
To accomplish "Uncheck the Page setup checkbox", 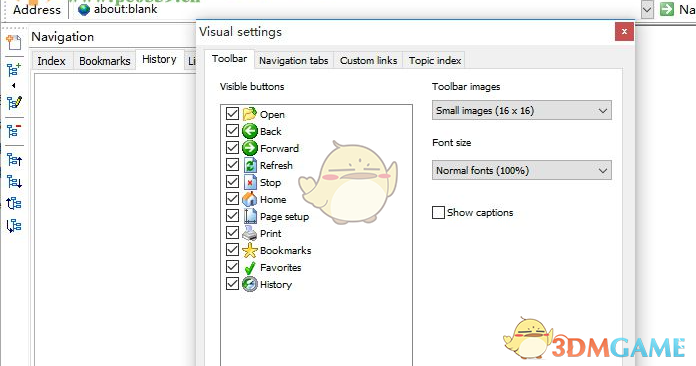I will tap(232, 216).
